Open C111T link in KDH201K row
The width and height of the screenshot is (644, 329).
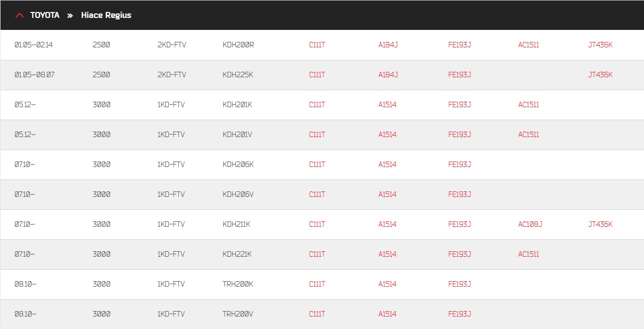[x=317, y=105]
